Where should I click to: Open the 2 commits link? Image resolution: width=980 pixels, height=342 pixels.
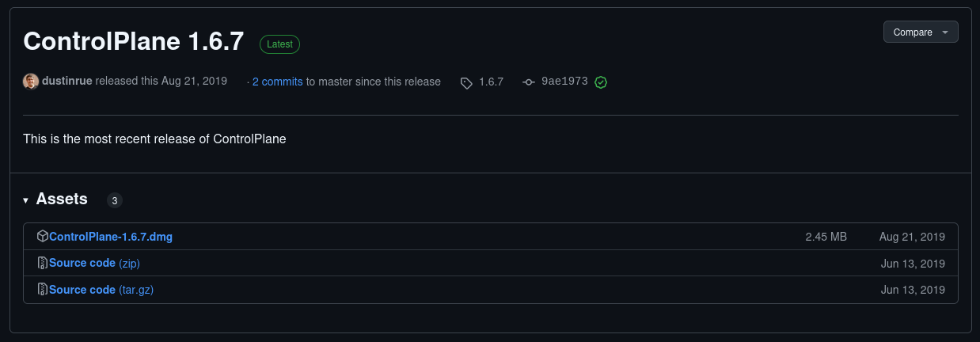[x=277, y=82]
